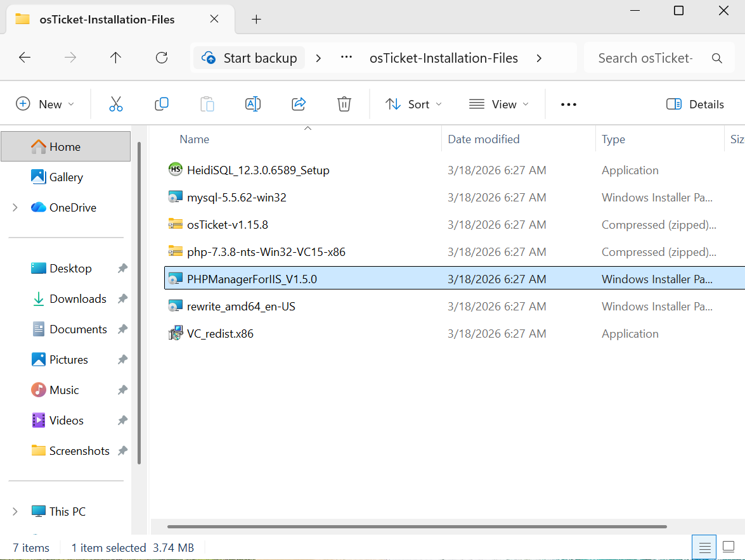
Task: Click the Cut scissors icon
Action: click(x=115, y=104)
